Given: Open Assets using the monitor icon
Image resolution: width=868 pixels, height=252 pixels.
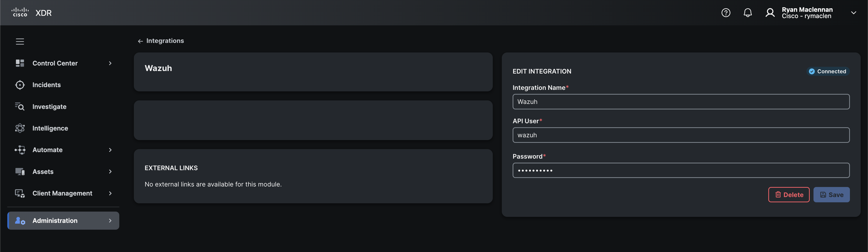Looking at the screenshot, I should pyautogui.click(x=20, y=171).
